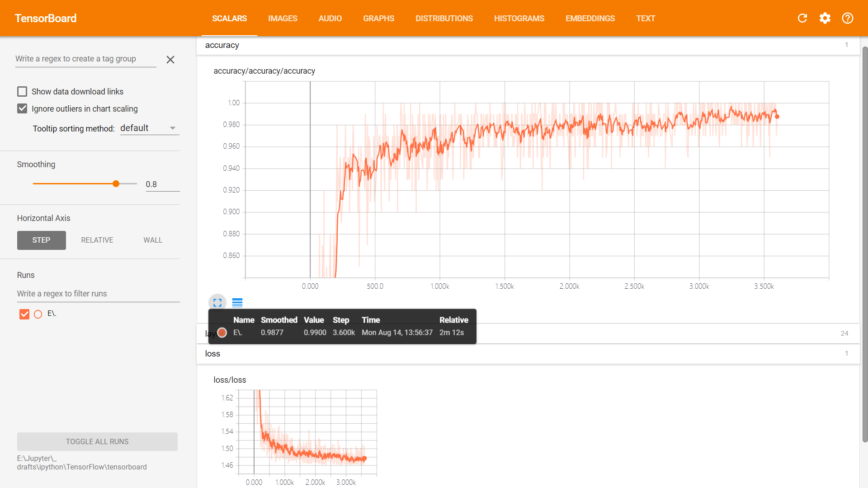Uncheck Ignore outliers in chart scaling
This screenshot has width=868, height=488.
click(x=22, y=109)
